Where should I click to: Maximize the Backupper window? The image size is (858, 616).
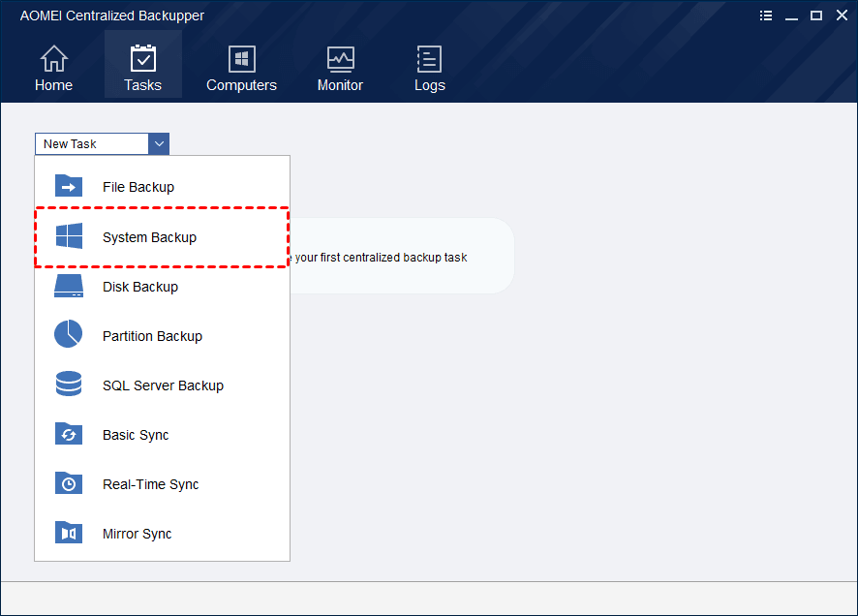(x=816, y=15)
